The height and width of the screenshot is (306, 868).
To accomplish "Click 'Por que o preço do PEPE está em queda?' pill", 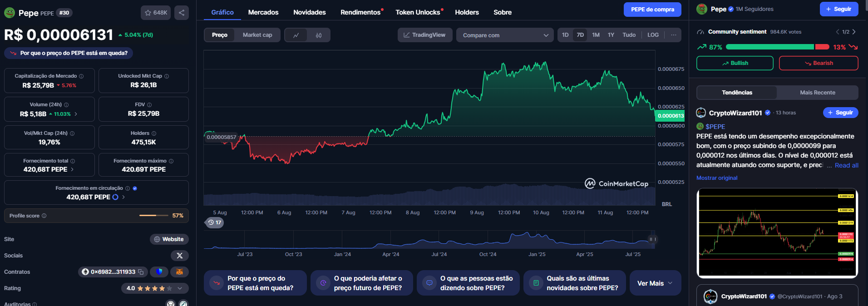I will tap(69, 53).
